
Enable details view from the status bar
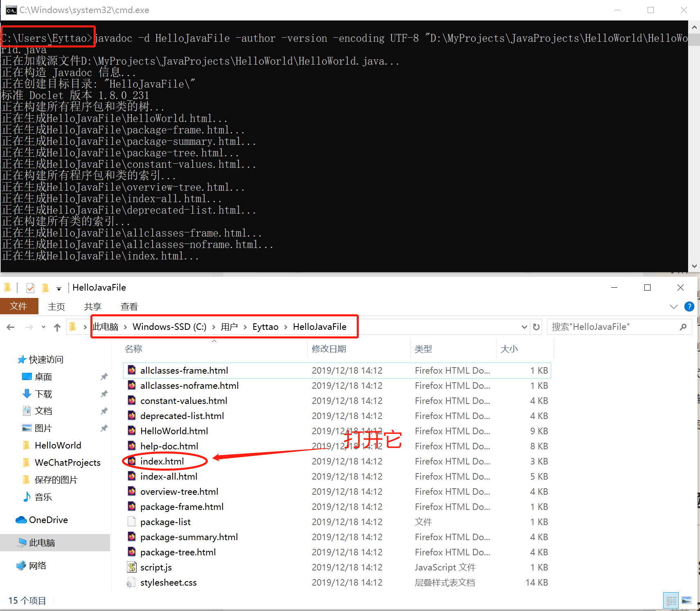coord(671,600)
